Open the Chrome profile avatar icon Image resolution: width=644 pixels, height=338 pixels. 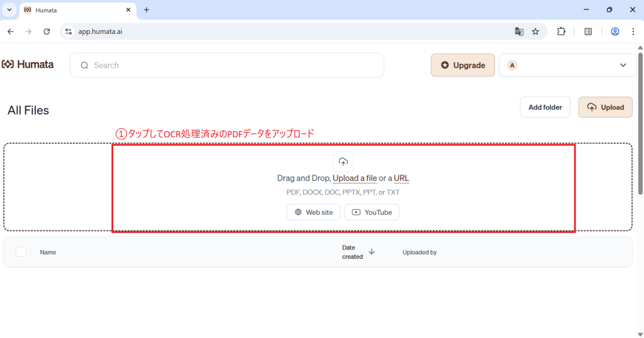click(615, 31)
